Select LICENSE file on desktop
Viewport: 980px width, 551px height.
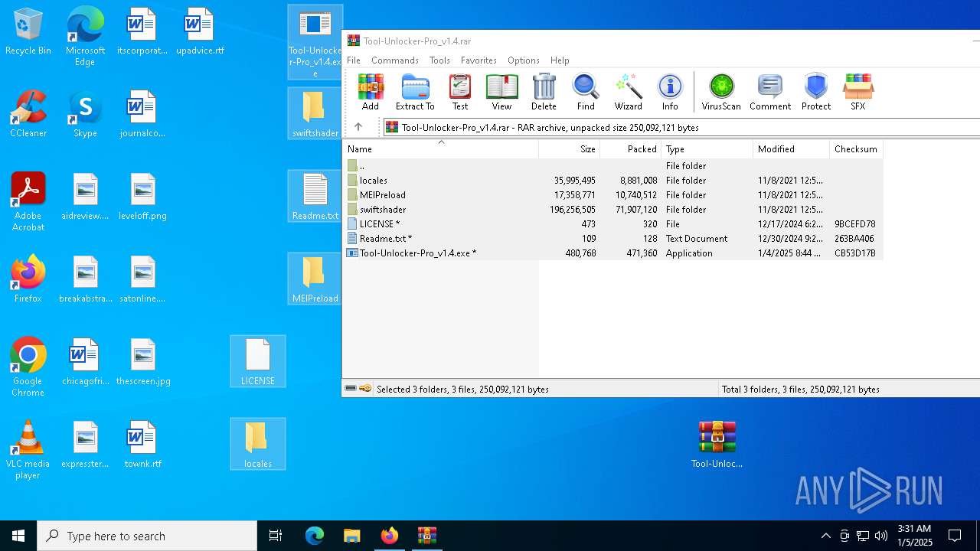tap(258, 361)
